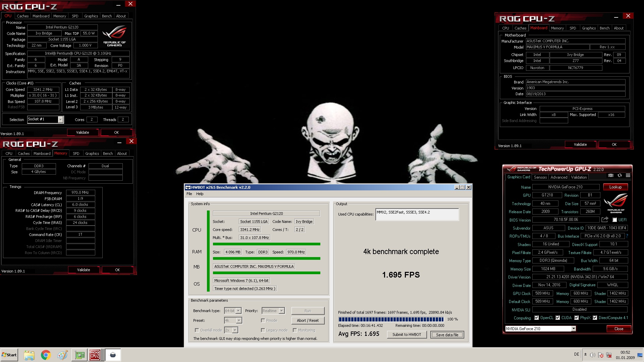Open the GPU-Z hamburger menu

pos(628,176)
